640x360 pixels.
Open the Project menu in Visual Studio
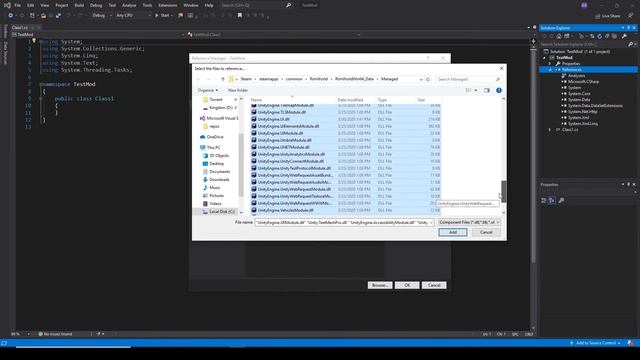tap(62, 5)
